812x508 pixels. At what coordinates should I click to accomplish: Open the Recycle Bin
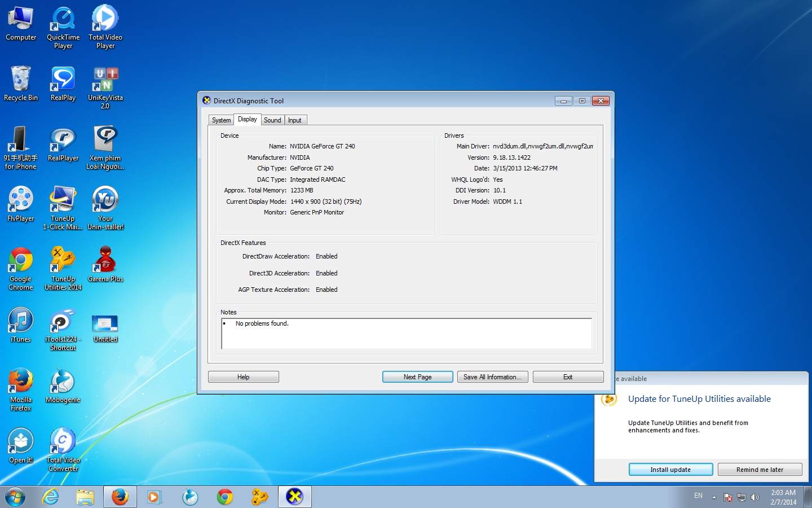[21, 84]
